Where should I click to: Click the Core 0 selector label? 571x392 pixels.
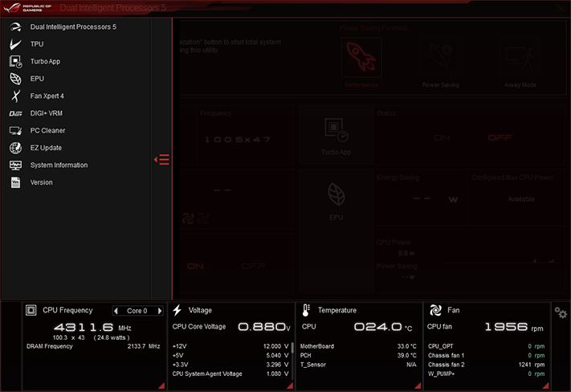click(x=137, y=311)
